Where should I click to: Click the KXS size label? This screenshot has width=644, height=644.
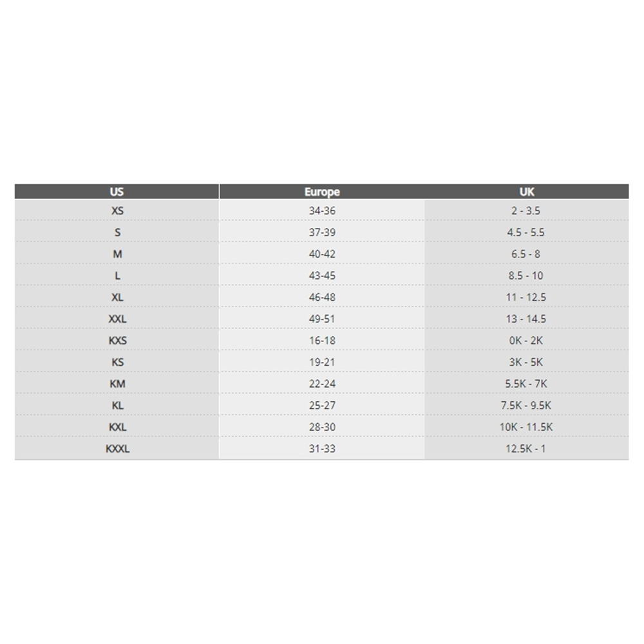click(x=117, y=341)
